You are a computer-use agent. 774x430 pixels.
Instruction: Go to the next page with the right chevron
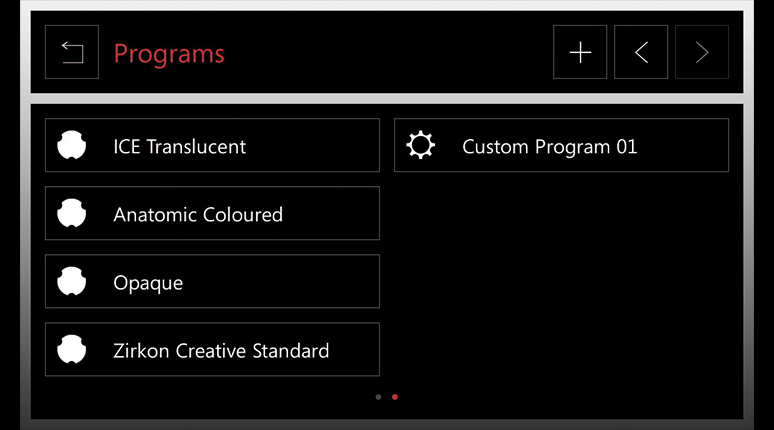(702, 52)
